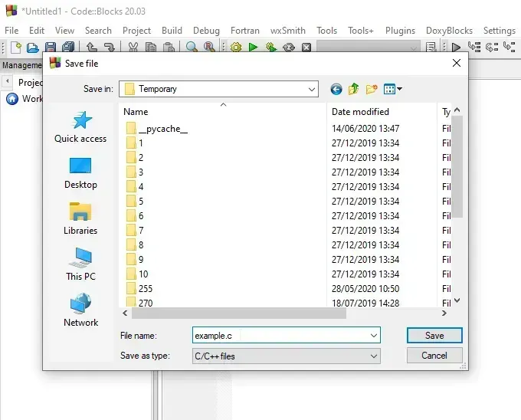Create a new folder in dialog
The height and width of the screenshot is (420, 521).
click(x=372, y=89)
